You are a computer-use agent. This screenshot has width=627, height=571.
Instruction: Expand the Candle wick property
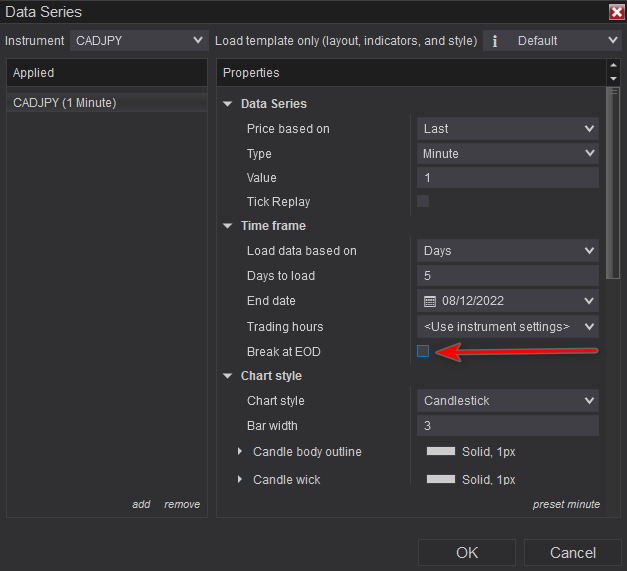[240, 480]
